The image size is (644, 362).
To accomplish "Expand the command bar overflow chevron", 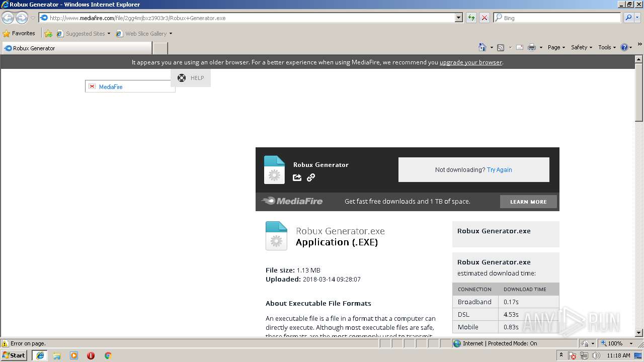I will (x=639, y=44).
